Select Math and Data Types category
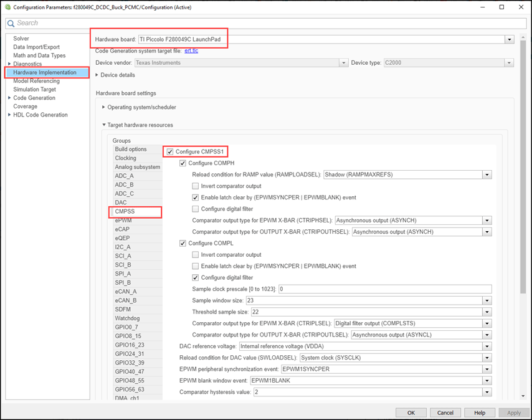Screen dimensions: 532x420 click(x=39, y=55)
